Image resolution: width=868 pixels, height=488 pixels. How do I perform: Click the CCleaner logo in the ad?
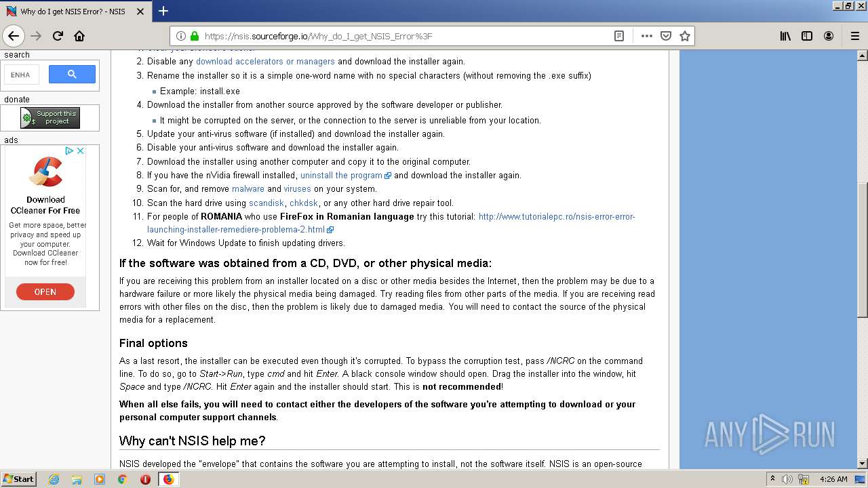pyautogui.click(x=45, y=172)
